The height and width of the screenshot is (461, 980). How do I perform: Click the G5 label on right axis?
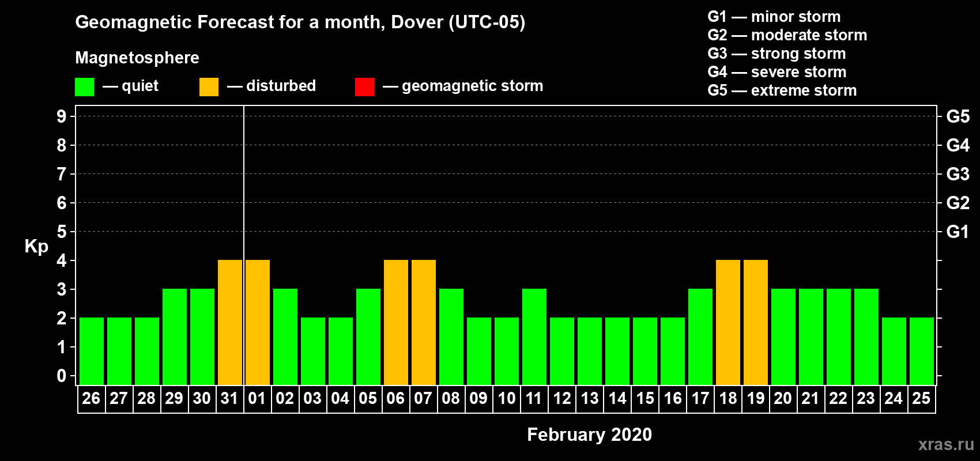958,116
